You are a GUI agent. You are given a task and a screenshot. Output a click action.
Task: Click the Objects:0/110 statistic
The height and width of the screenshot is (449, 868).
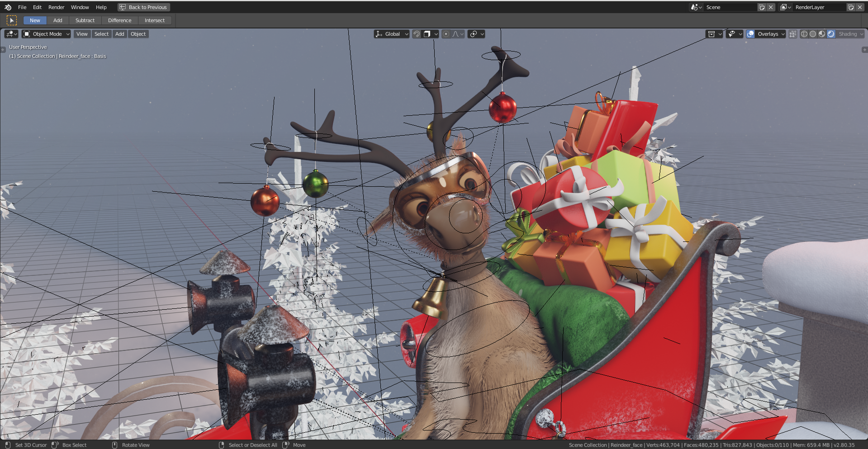click(773, 445)
